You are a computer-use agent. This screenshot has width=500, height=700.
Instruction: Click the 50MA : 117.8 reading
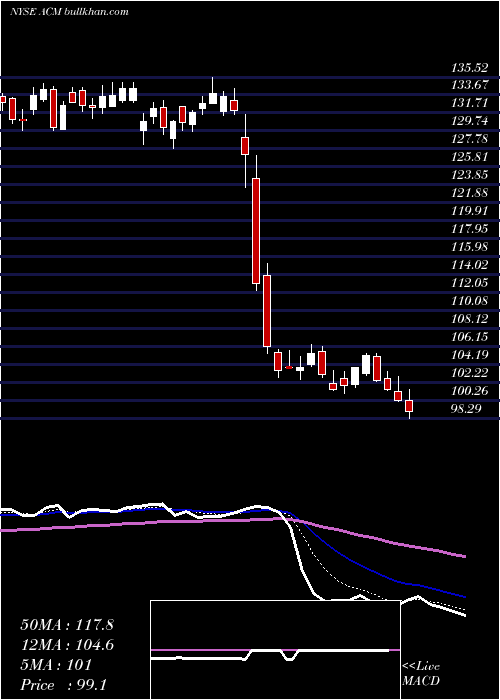pyautogui.click(x=67, y=625)
